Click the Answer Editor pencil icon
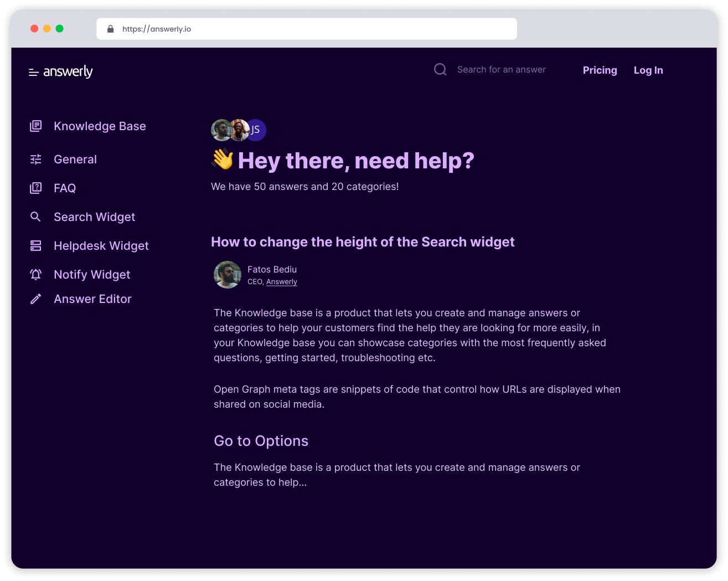Viewport: 728px width, 581px height. (x=35, y=299)
